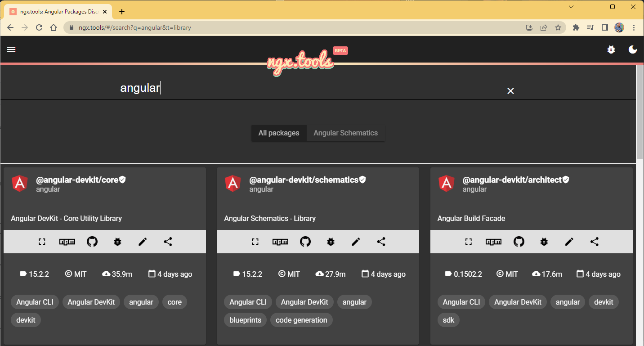
Task: Click the 'sdk' tag chip
Action: coord(448,320)
